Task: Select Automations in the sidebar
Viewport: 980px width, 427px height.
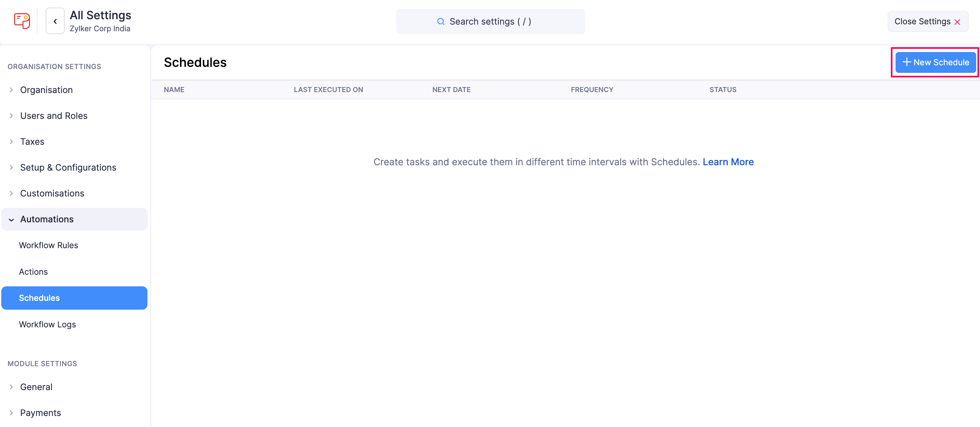Action: [74, 219]
